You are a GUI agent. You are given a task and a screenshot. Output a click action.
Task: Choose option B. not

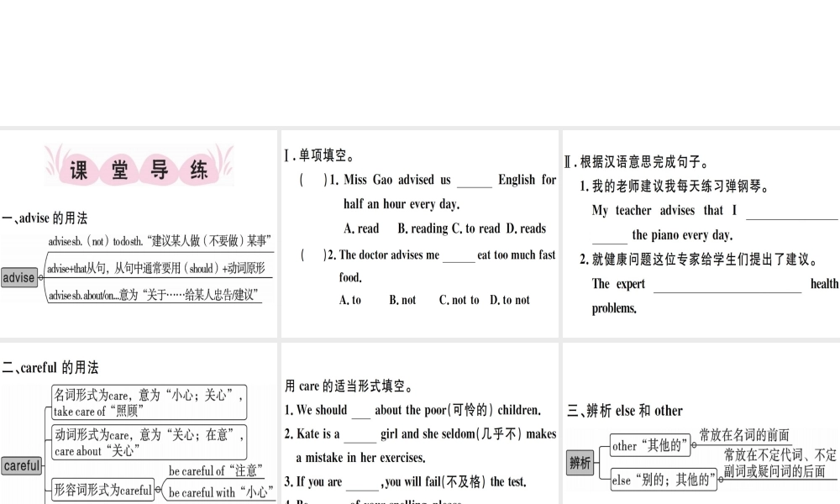click(x=402, y=300)
